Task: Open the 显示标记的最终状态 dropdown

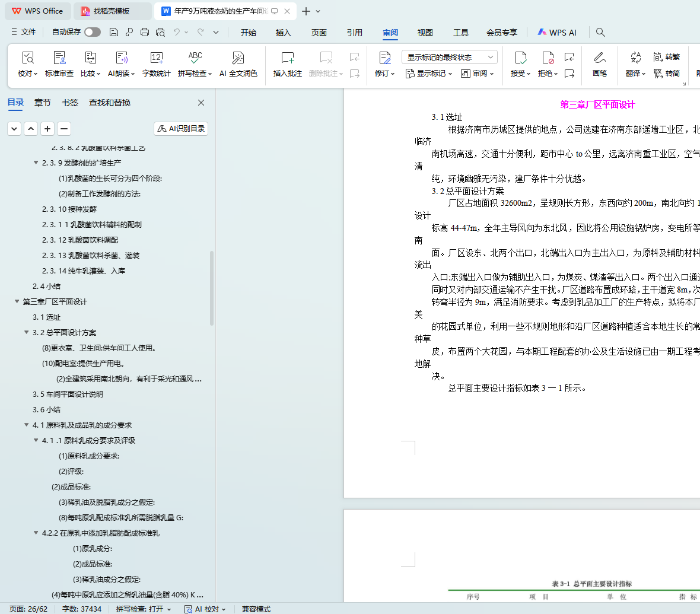Action: coord(450,57)
